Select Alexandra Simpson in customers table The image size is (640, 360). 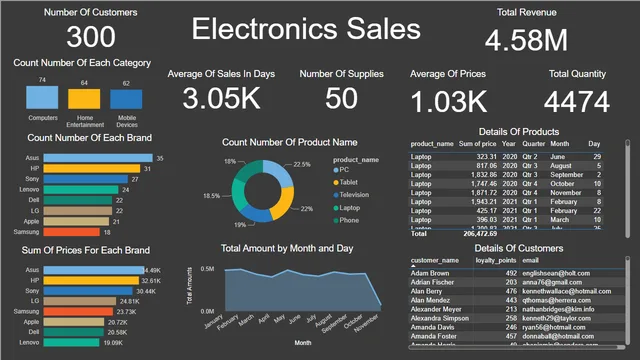coord(440,318)
